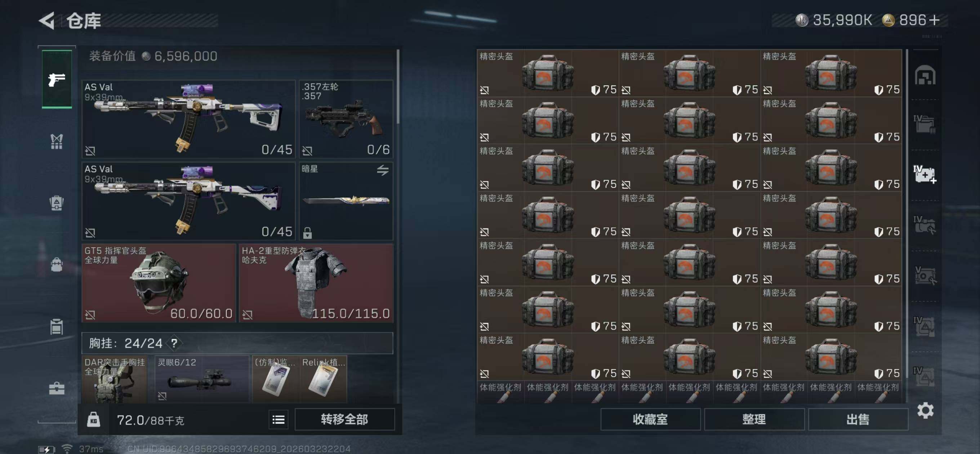Click the 出售 sell button
Viewport: 980px width, 454px height.
point(858,419)
